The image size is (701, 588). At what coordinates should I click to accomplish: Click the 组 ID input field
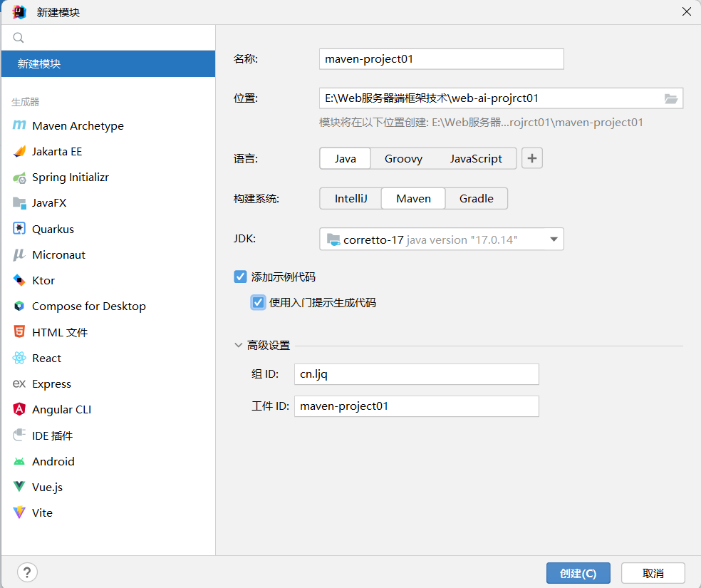416,374
